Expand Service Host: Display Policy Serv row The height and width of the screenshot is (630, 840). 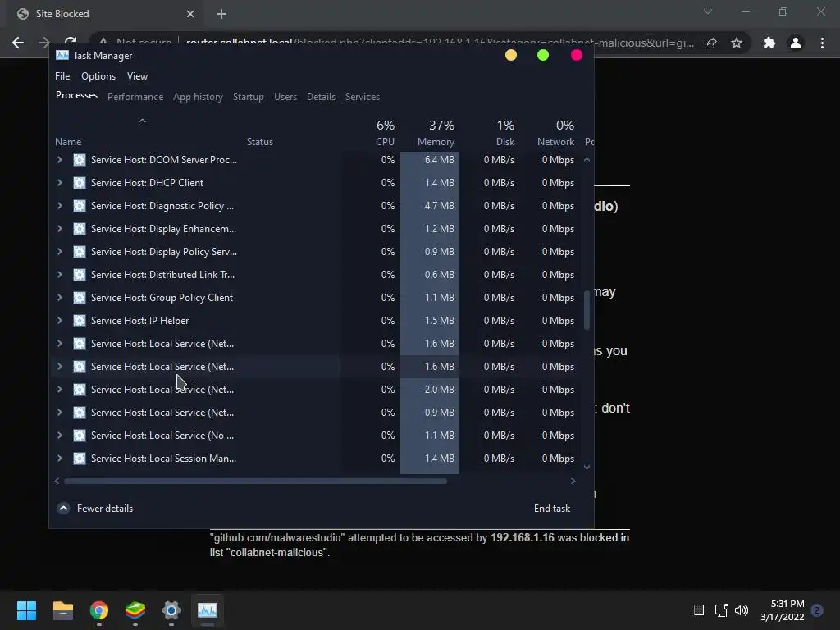click(59, 252)
